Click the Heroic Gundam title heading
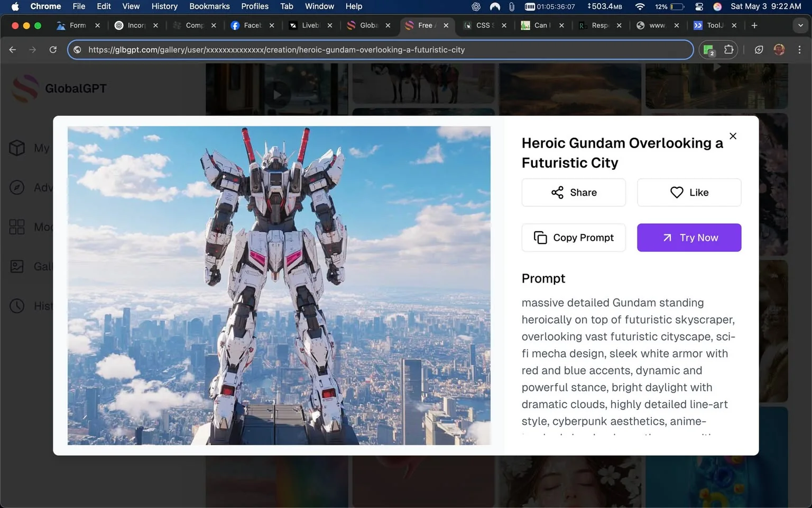Viewport: 812px width, 508px height. (622, 153)
